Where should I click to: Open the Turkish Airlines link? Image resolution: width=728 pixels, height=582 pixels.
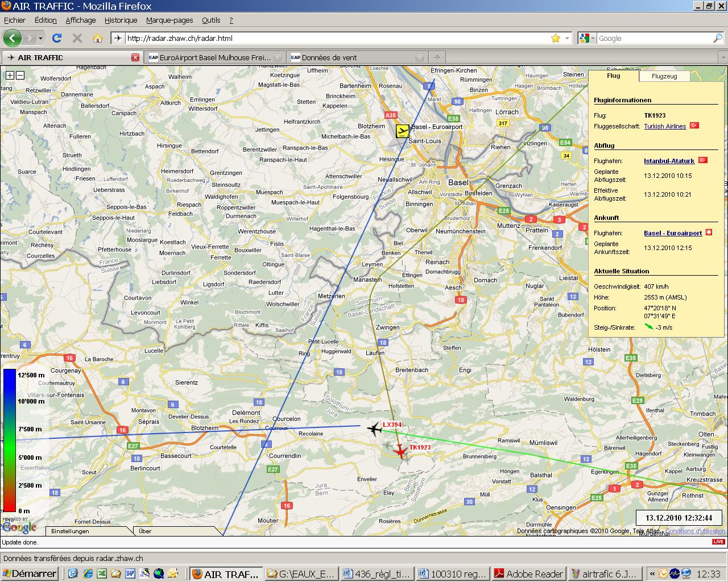[665, 126]
